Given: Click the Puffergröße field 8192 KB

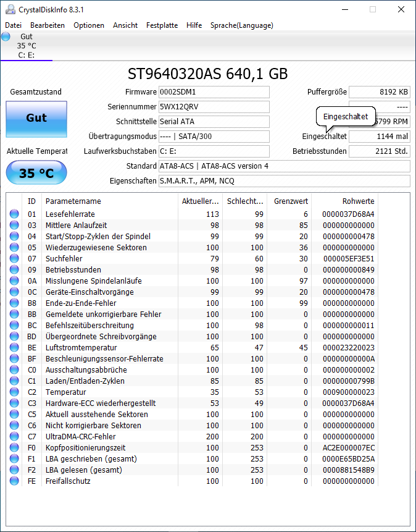Looking at the screenshot, I should (380, 91).
